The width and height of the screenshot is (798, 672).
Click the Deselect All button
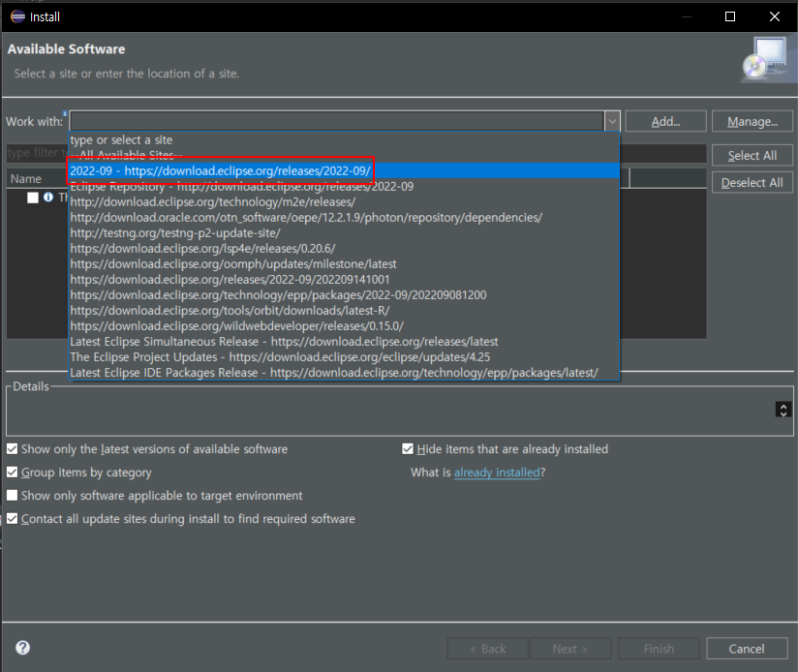(x=752, y=183)
